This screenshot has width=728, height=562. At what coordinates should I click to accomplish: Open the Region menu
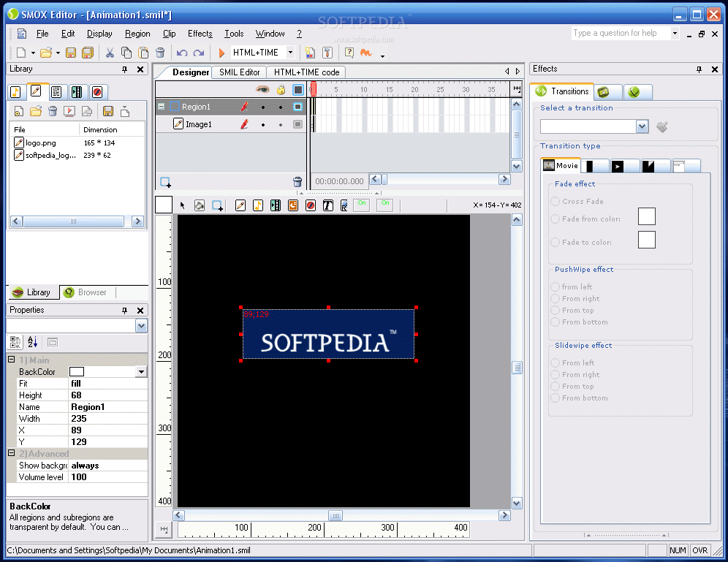(x=137, y=34)
